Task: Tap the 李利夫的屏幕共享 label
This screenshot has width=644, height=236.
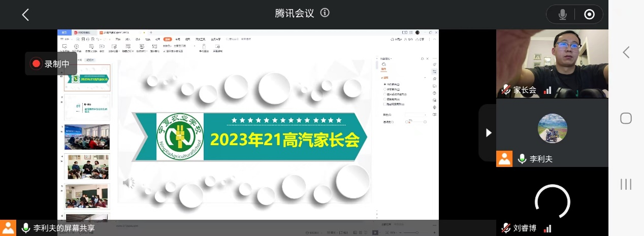Action: [x=64, y=228]
